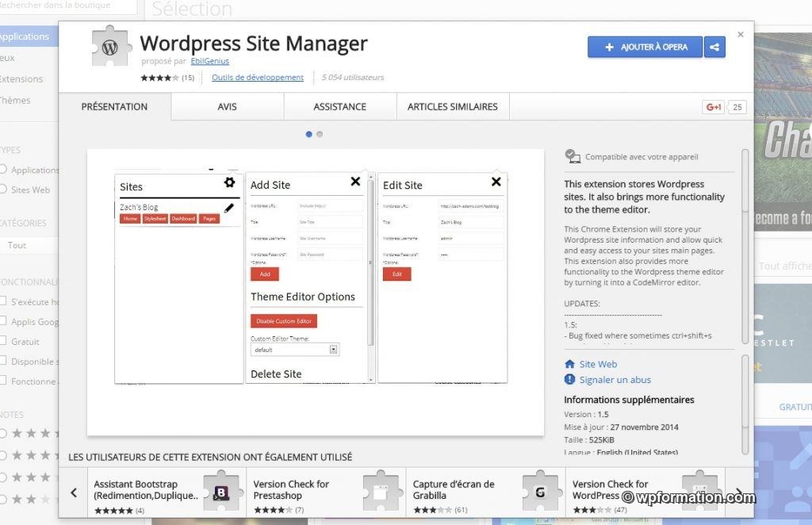Click the extension screenshot preview image
Viewport: 812px width, 525px height.
(x=316, y=293)
